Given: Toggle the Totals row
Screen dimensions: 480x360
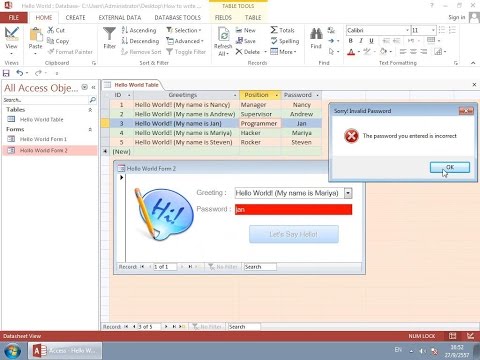Looking at the screenshot, I should [x=282, y=30].
